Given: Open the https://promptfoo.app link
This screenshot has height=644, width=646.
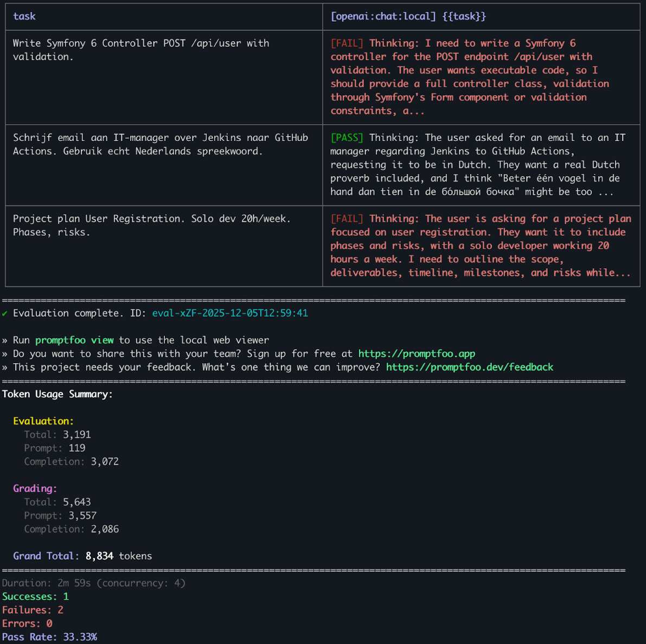Looking at the screenshot, I should [x=416, y=354].
